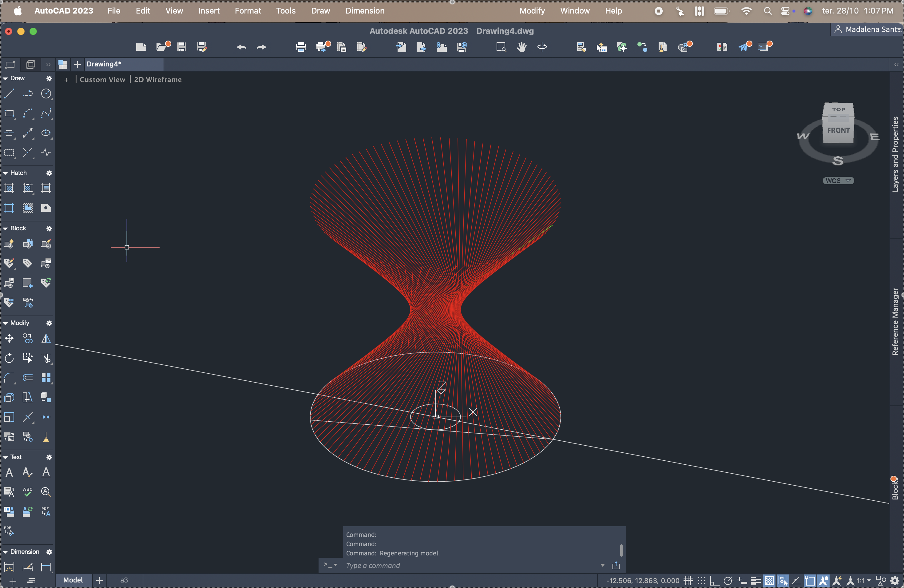
Task: Open the Dimension menu
Action: 365,11
